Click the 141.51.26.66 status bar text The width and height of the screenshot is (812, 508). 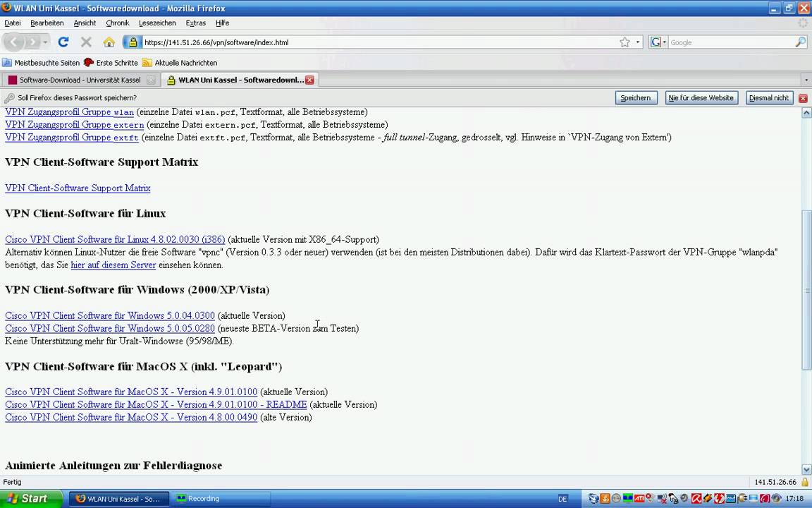[x=775, y=482]
